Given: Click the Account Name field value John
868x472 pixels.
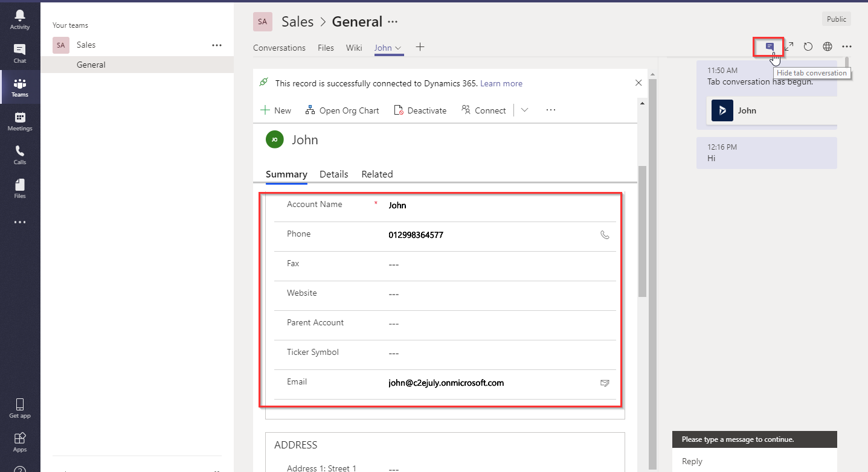Looking at the screenshot, I should point(397,205).
